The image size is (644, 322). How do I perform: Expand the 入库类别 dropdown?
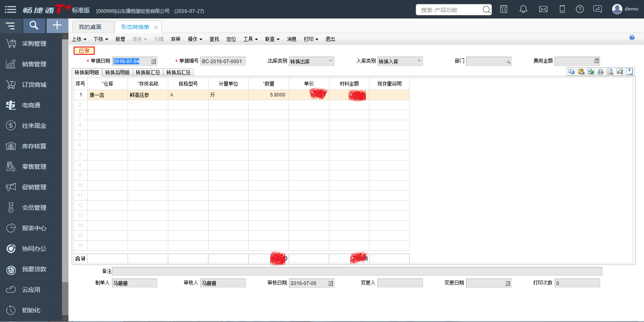pyautogui.click(x=419, y=61)
